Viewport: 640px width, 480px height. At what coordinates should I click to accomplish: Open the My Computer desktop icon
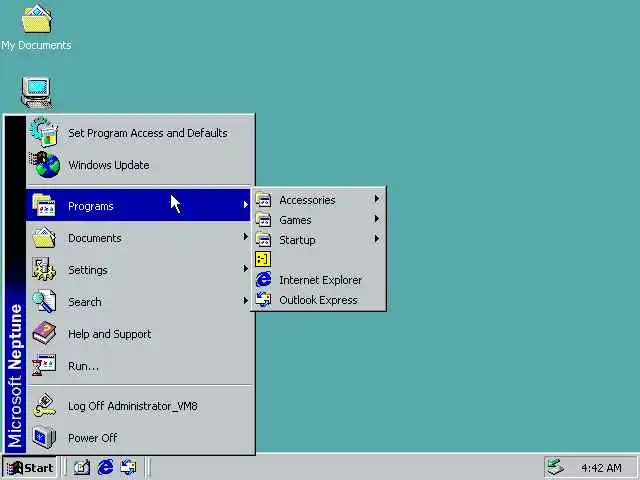point(36,92)
